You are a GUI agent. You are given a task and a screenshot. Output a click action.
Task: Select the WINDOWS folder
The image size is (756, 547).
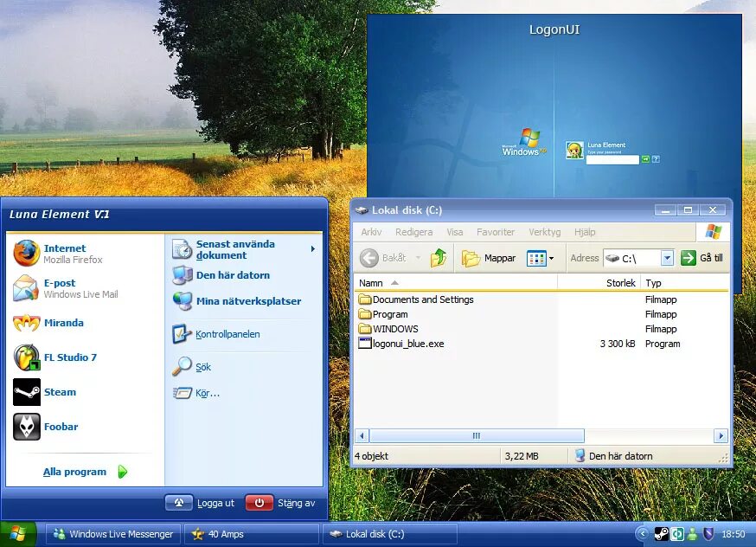[388, 329]
